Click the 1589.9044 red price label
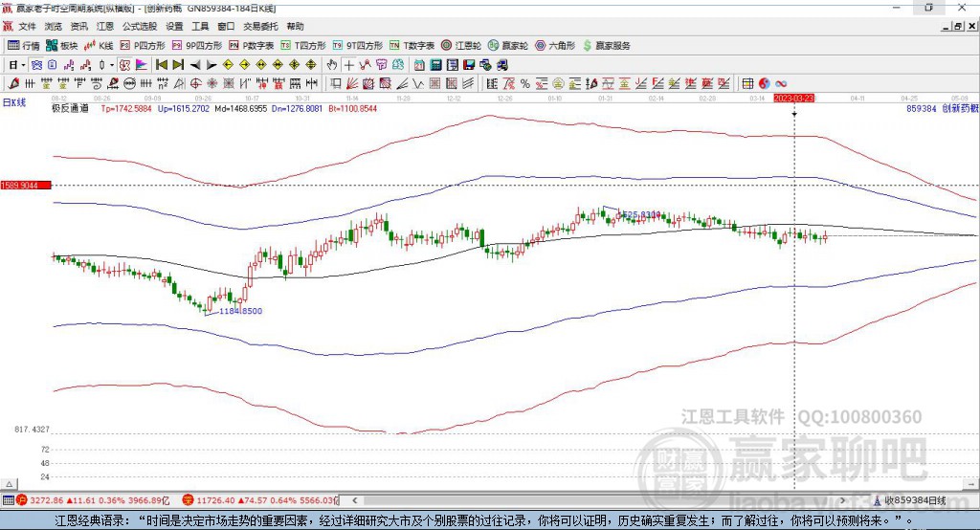This screenshot has height=530, width=980. (26, 185)
